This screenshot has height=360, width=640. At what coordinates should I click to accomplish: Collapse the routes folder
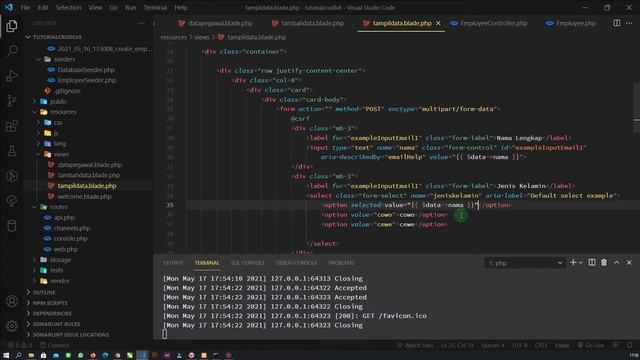click(59, 207)
